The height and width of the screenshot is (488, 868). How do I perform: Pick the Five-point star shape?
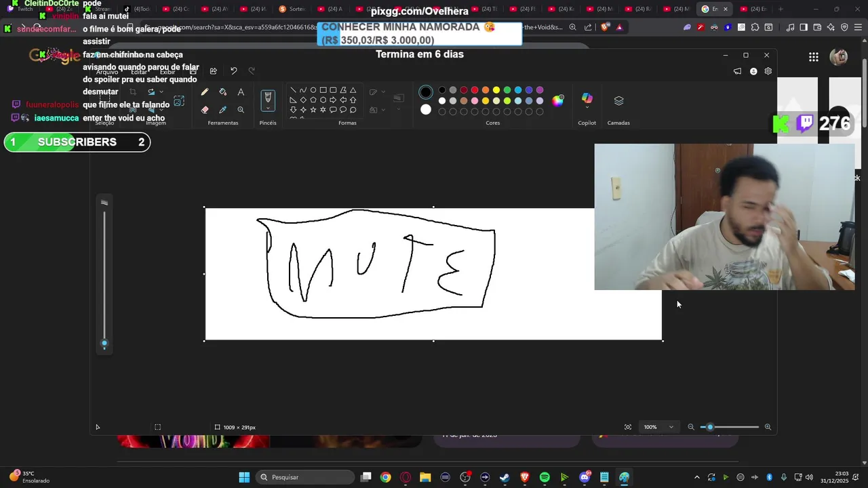tap(313, 109)
